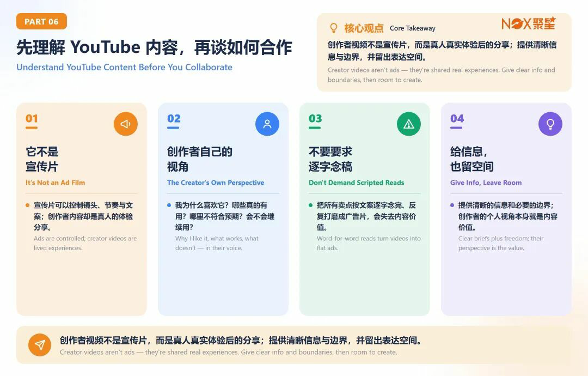This screenshot has width=588, height=376.
Task: Click the green warning triangle icon
Action: point(409,124)
